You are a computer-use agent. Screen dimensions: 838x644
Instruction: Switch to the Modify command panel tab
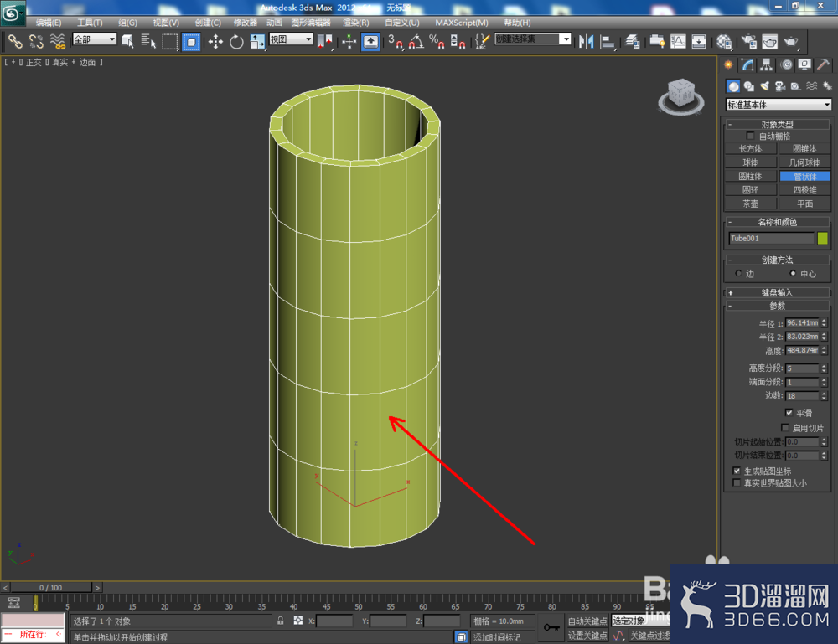point(747,65)
